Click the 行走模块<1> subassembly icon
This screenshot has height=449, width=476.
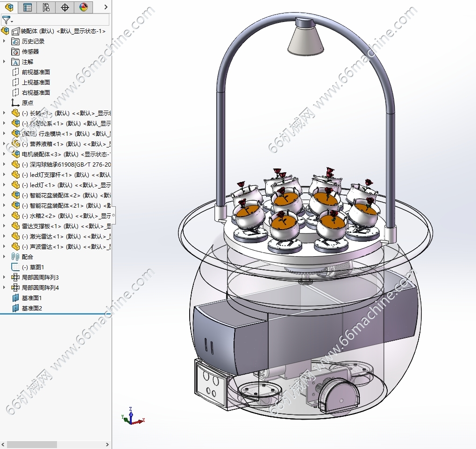click(15, 133)
